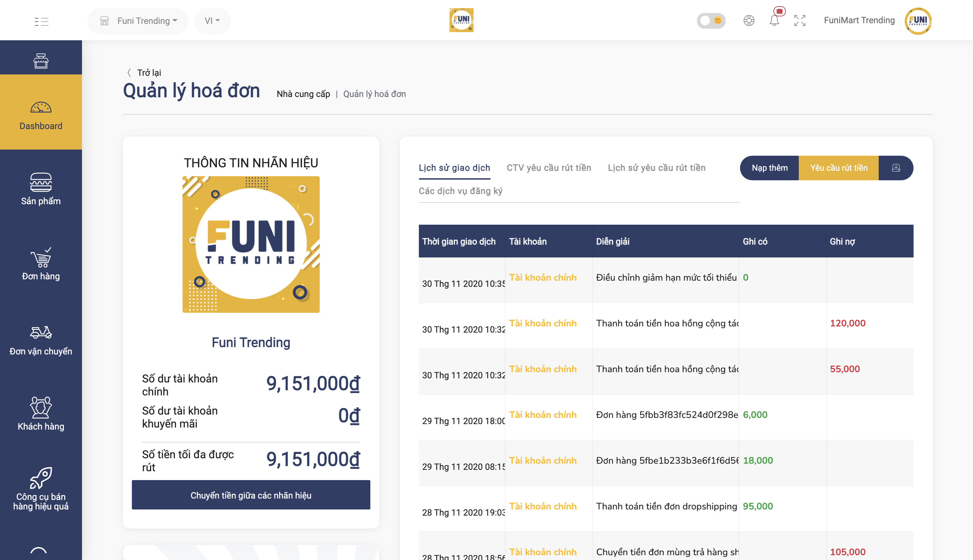Image resolution: width=973 pixels, height=560 pixels.
Task: Click the support lifebuoy icon in header
Action: coord(749,20)
